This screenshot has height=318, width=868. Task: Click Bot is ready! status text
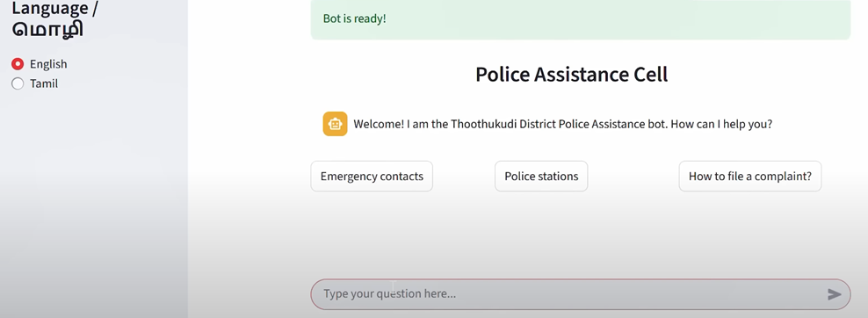tap(354, 18)
